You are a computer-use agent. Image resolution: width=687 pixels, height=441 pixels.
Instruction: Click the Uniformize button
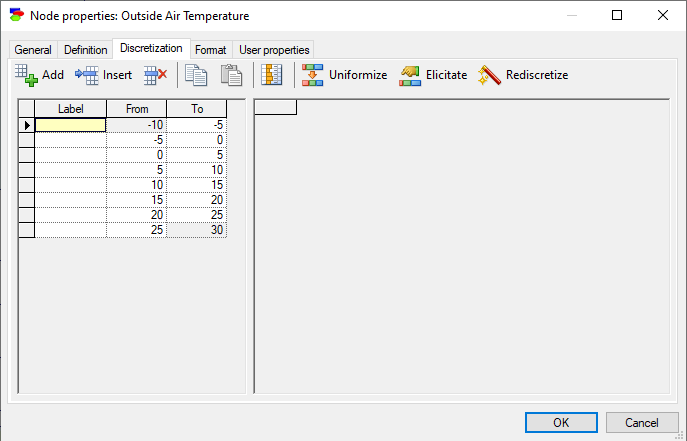click(344, 75)
